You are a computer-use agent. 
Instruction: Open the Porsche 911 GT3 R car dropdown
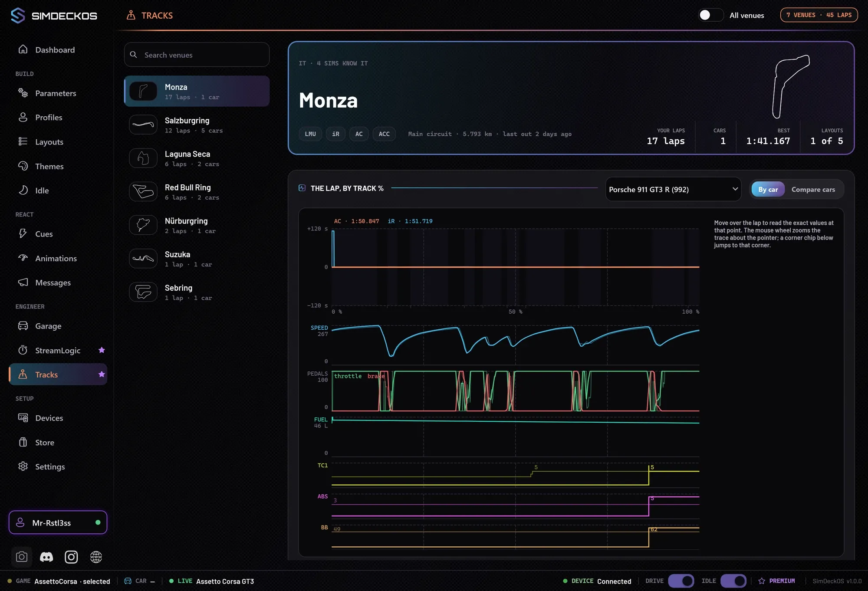click(673, 189)
